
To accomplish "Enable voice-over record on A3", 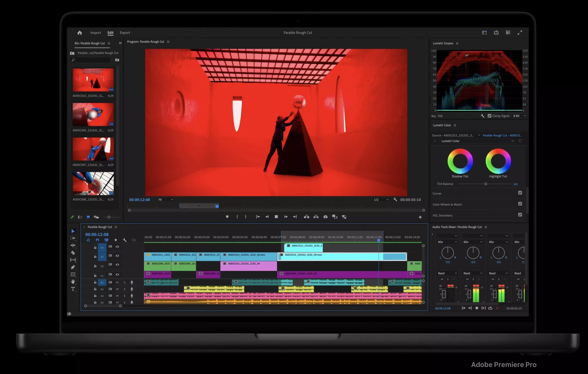I will (132, 296).
